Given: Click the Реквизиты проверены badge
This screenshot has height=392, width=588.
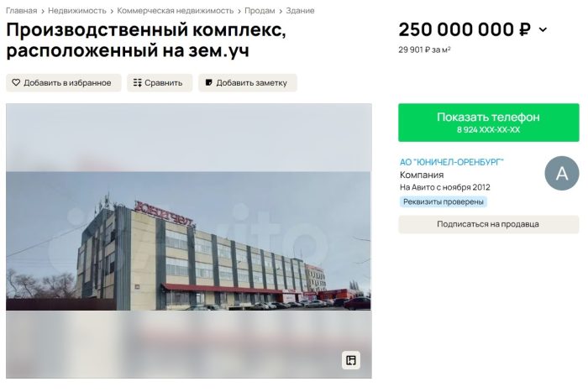Looking at the screenshot, I should (444, 201).
